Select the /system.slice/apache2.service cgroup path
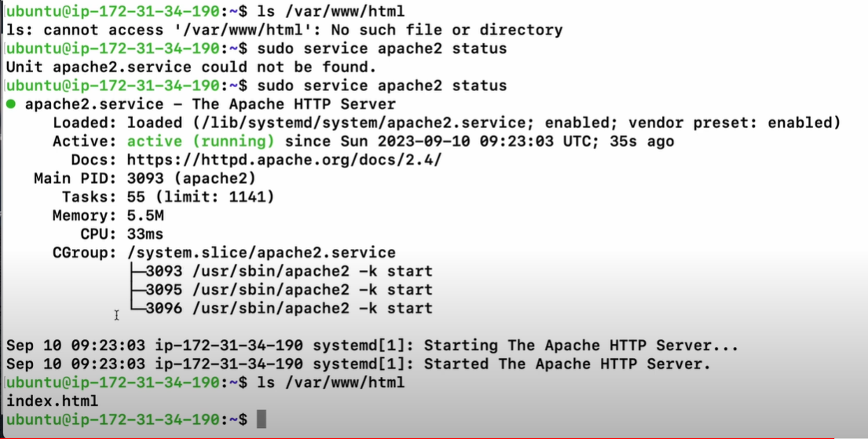The height and width of the screenshot is (439, 868). click(x=262, y=252)
